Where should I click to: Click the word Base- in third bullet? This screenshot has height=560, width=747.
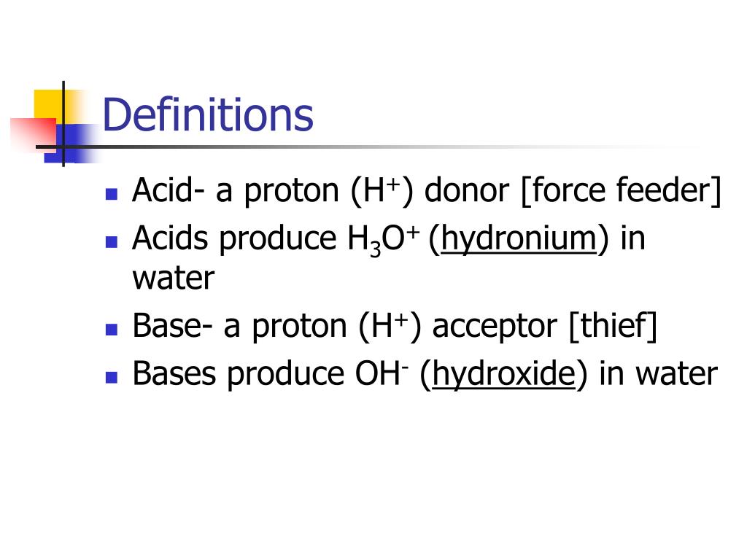tap(172, 326)
